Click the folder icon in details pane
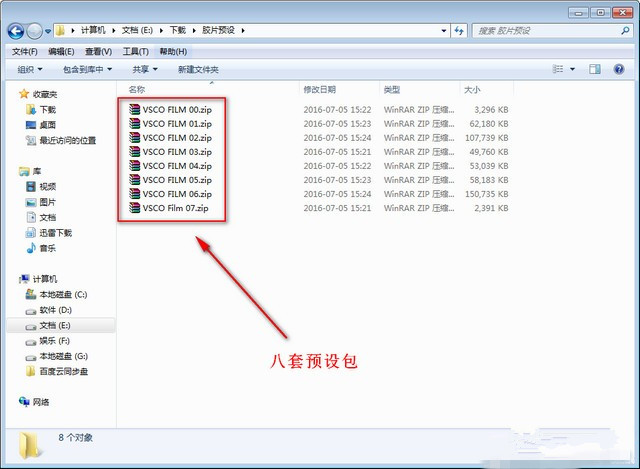This screenshot has height=469, width=640. (30, 445)
